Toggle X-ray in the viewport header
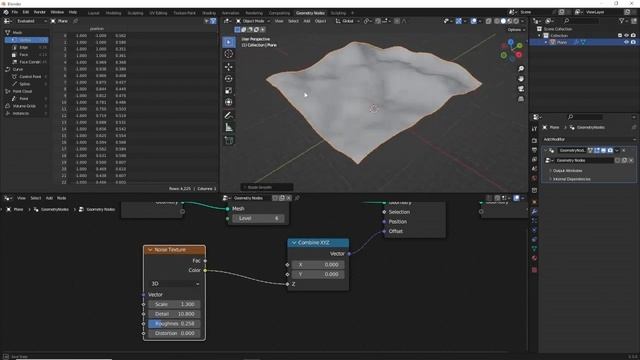The width and height of the screenshot is (640, 360). pyautogui.click(x=489, y=21)
